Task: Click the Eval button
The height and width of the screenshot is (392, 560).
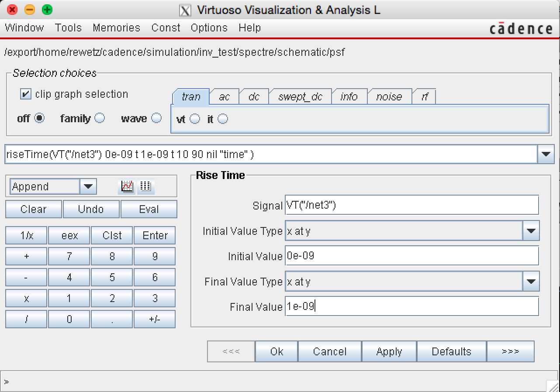Action: [x=149, y=209]
